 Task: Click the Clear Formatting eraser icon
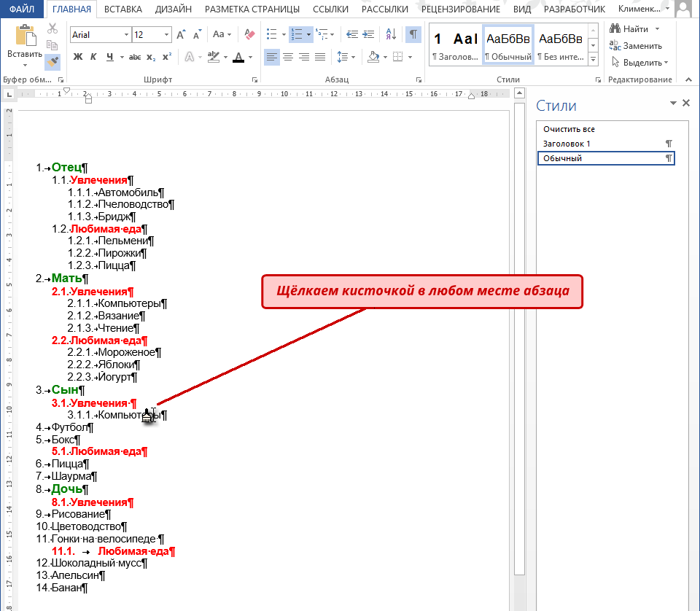[x=249, y=34]
